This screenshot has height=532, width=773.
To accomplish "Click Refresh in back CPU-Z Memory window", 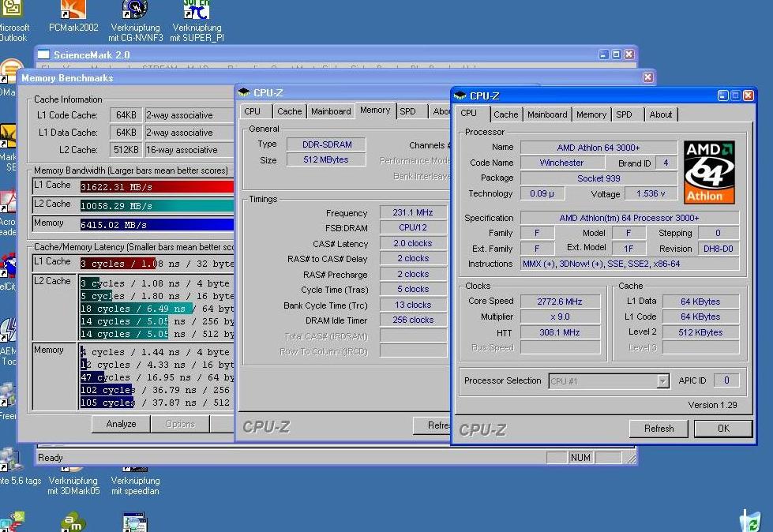I will [432, 425].
